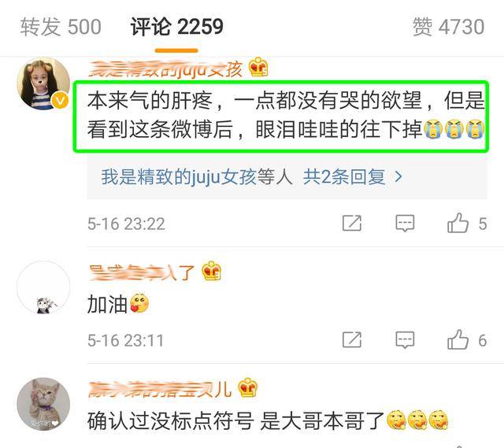The image size is (504, 448).
Task: Open comment 确认过没标点符号 是大哥本哥了
Action: (x=268, y=420)
